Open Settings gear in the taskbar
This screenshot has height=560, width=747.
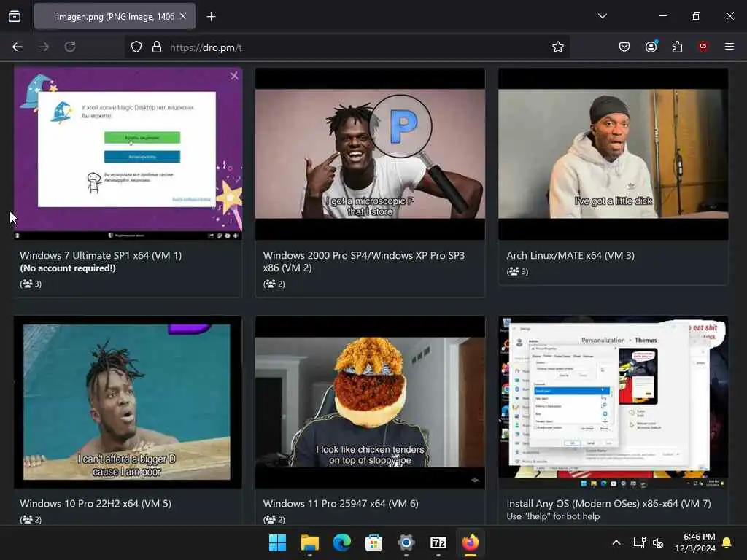click(406, 542)
